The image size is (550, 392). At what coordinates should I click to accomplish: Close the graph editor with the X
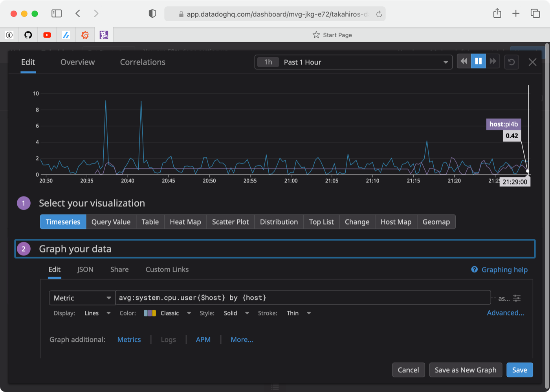pyautogui.click(x=532, y=62)
